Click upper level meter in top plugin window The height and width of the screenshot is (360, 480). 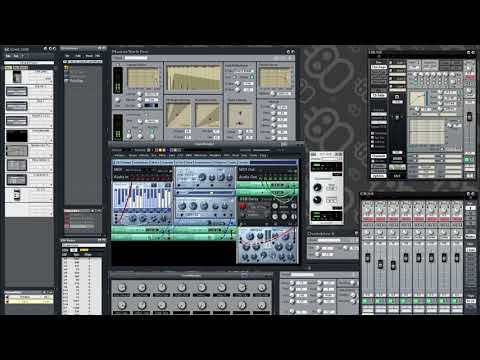(118, 80)
